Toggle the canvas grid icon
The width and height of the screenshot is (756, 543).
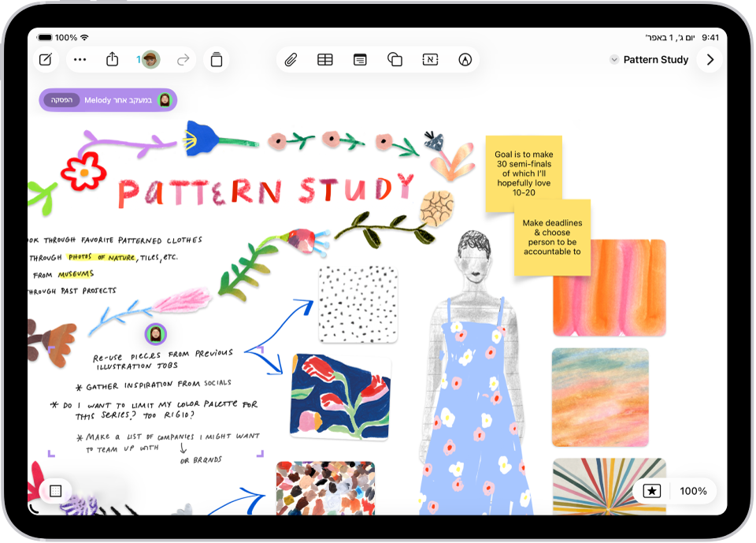[x=55, y=491]
